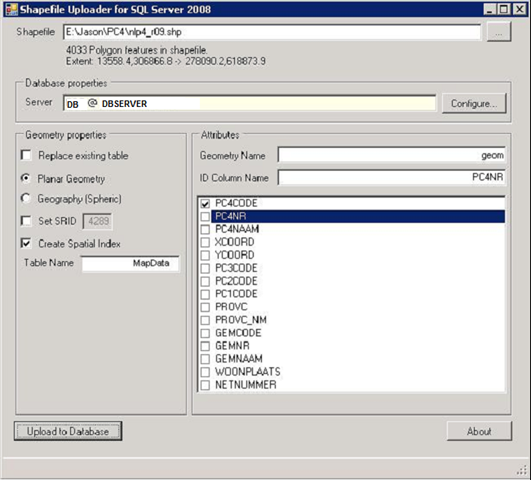This screenshot has width=531, height=480.
Task: Click the Geometry Name field
Action: pyautogui.click(x=391, y=155)
